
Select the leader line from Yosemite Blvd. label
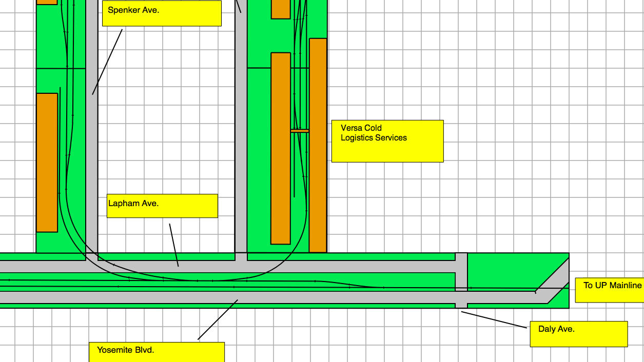218,320
